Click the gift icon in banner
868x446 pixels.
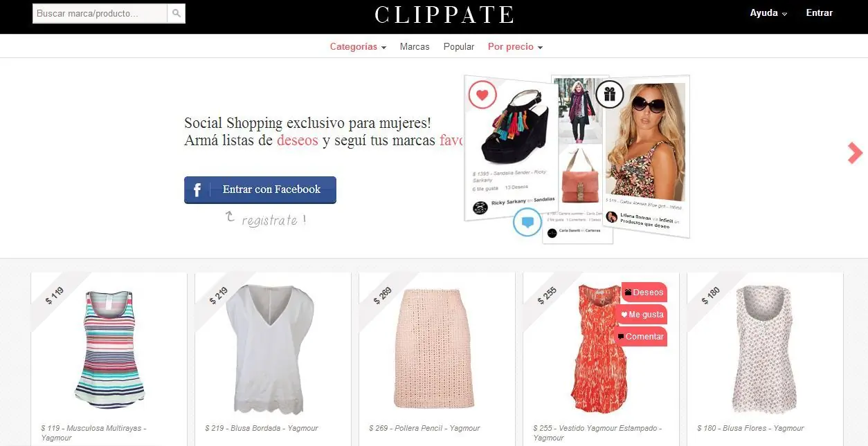coord(610,94)
